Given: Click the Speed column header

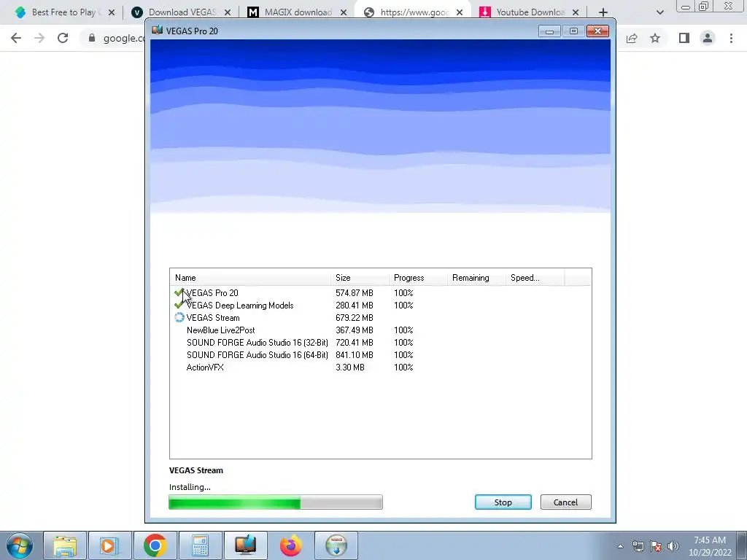Looking at the screenshot, I should coord(535,278).
